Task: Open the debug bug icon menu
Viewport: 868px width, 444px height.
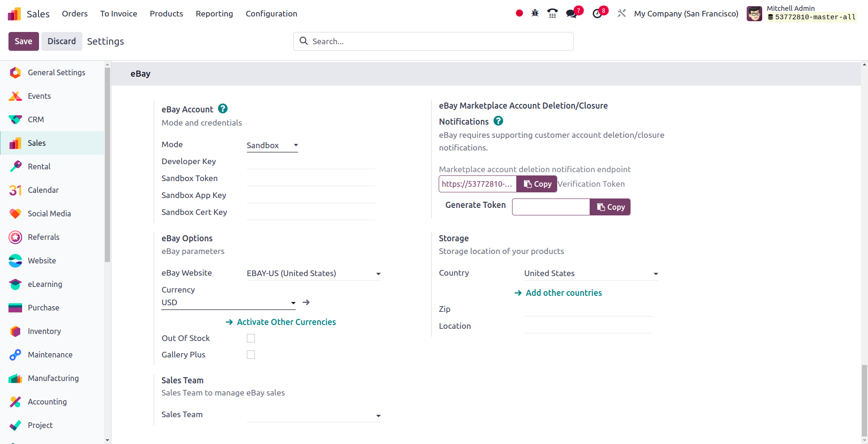Action: click(535, 13)
